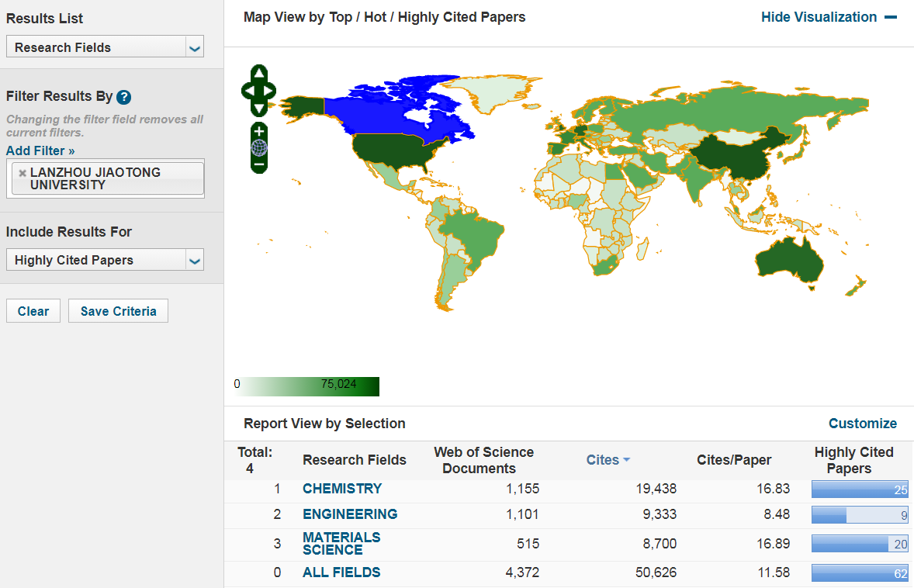Click the Chemistry cites value 19,438
Screen dimensions: 914x588
coord(656,489)
